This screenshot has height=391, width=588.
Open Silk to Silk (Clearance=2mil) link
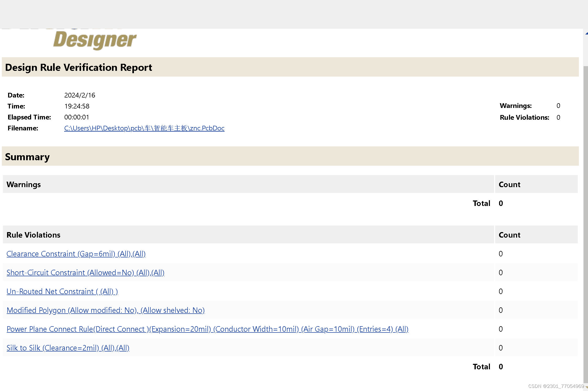point(68,348)
